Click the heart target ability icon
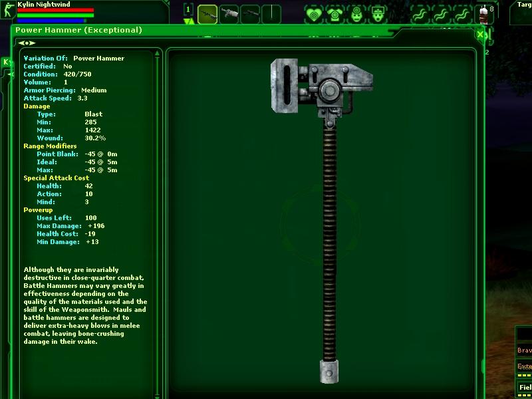The height and width of the screenshot is (399, 532). (x=314, y=15)
